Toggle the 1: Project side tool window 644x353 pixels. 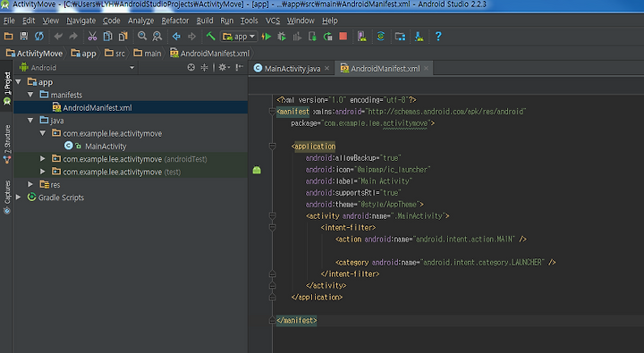7,88
